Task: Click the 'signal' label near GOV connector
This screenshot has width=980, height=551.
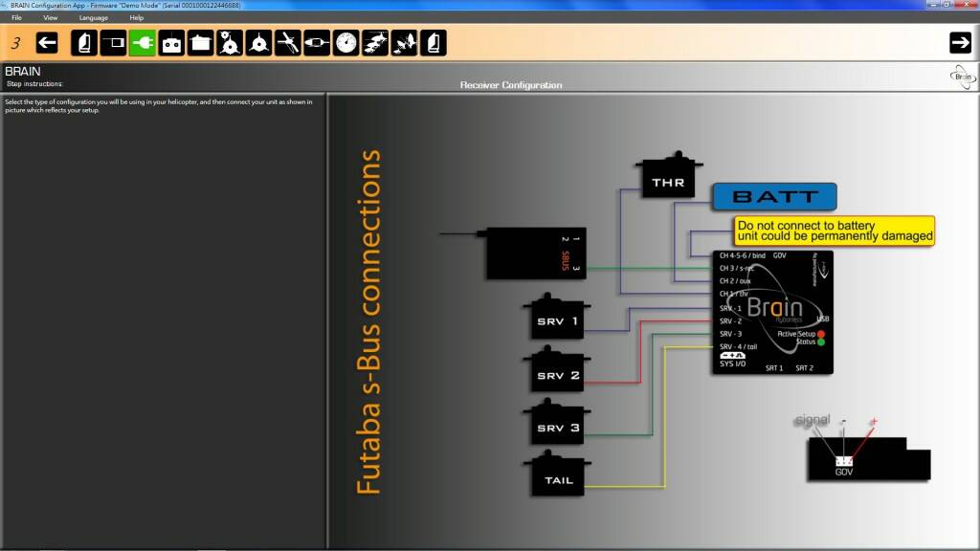Action: (x=812, y=420)
